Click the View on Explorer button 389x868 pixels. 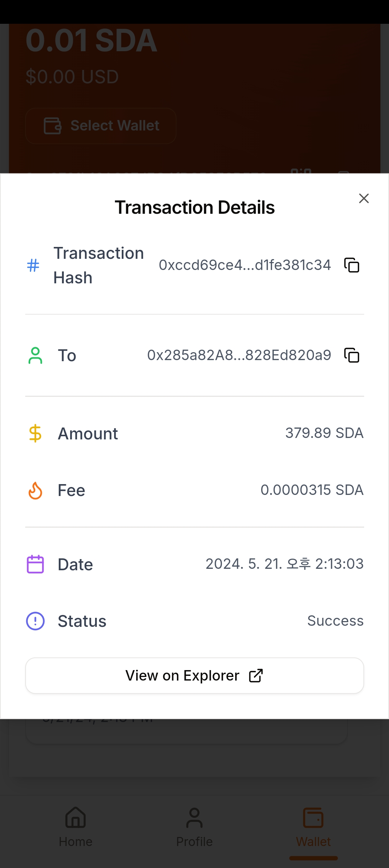(x=194, y=676)
